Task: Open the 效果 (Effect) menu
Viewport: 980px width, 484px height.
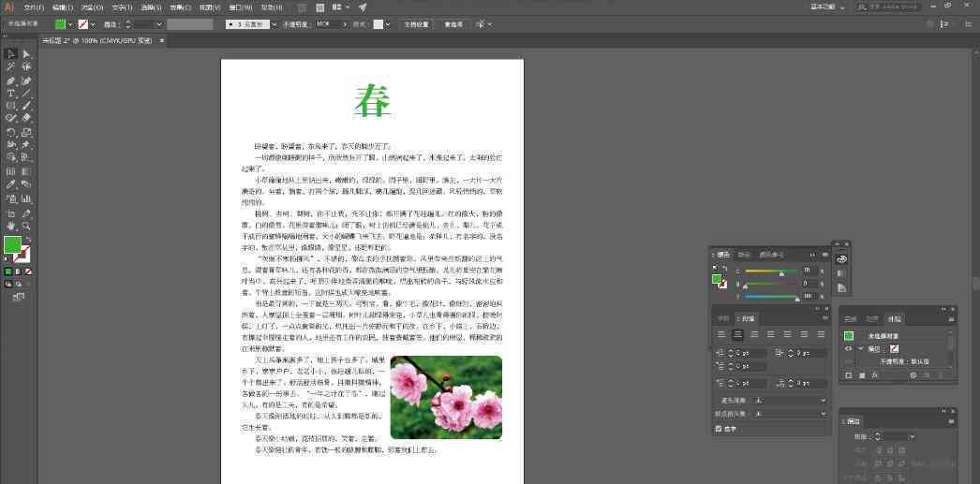Action: click(180, 7)
